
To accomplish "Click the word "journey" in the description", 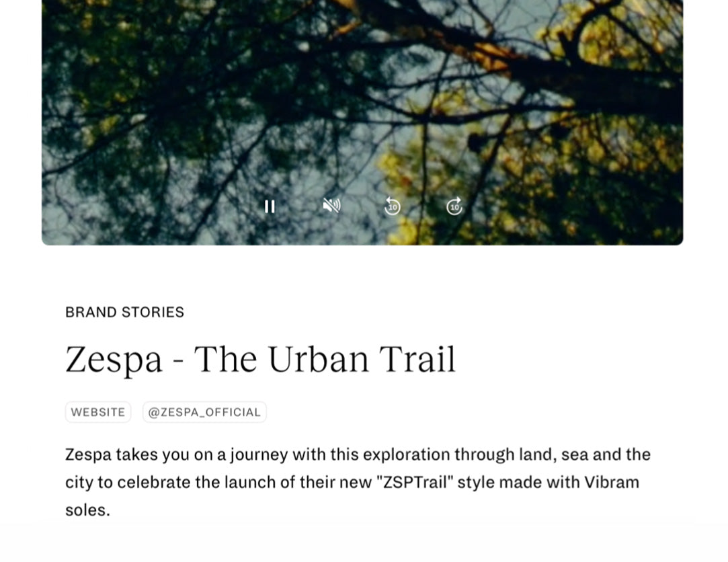I will tap(259, 455).
